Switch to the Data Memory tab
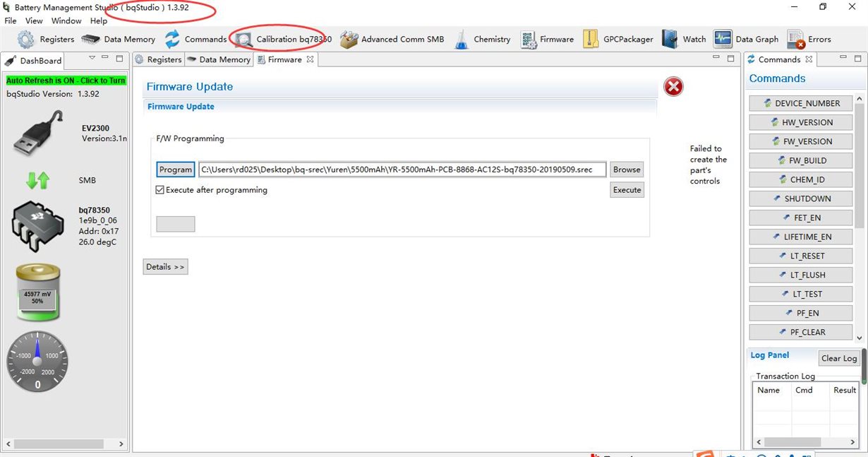The width and height of the screenshot is (868, 457). tap(219, 60)
